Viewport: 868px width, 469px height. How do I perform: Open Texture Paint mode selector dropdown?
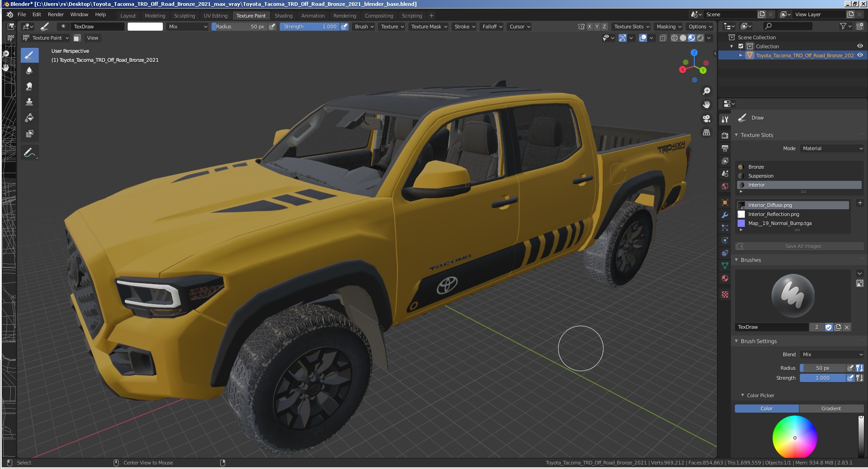(46, 38)
